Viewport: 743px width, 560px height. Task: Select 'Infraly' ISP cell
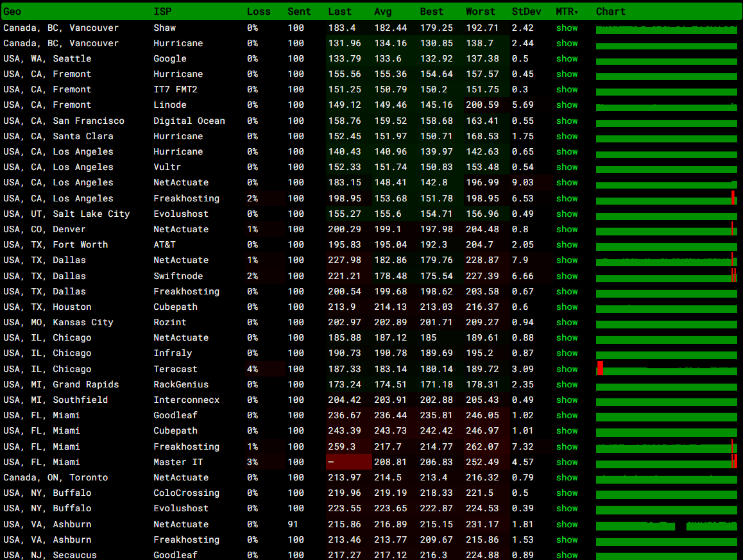[173, 353]
